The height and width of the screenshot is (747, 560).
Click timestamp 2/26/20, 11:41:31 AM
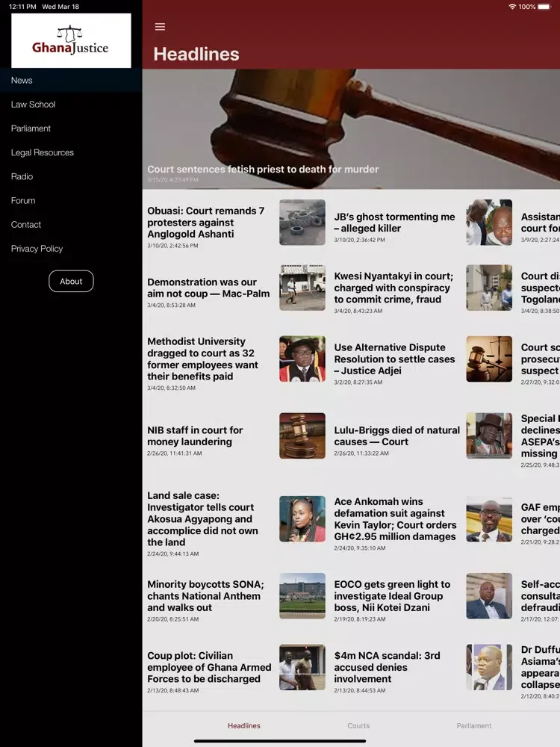[x=174, y=453]
